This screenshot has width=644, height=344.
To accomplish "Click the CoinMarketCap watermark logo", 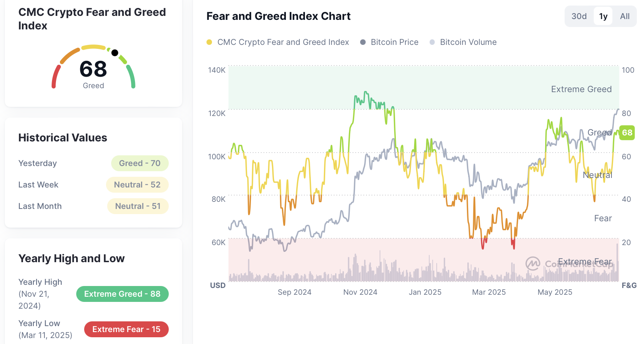I will click(x=533, y=263).
